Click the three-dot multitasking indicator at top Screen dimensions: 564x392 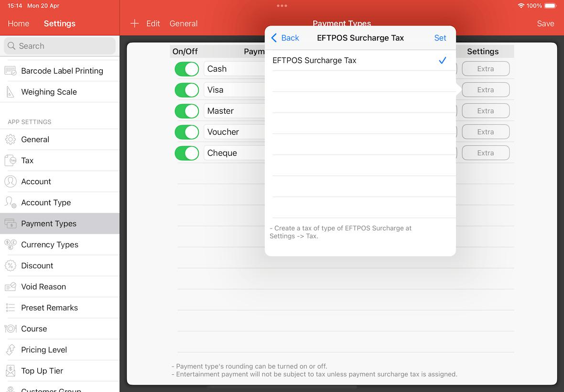pos(282,6)
